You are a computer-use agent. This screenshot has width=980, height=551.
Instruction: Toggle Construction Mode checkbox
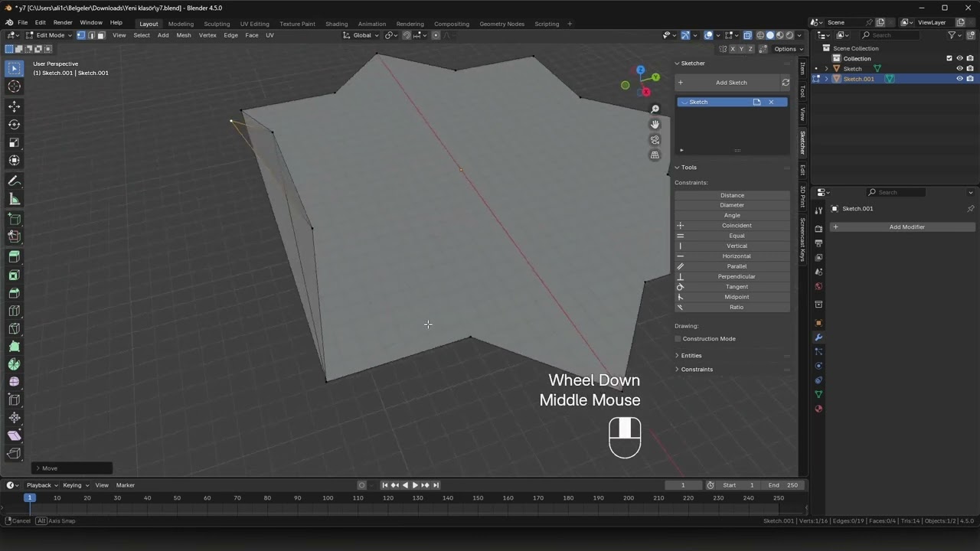[x=678, y=338]
